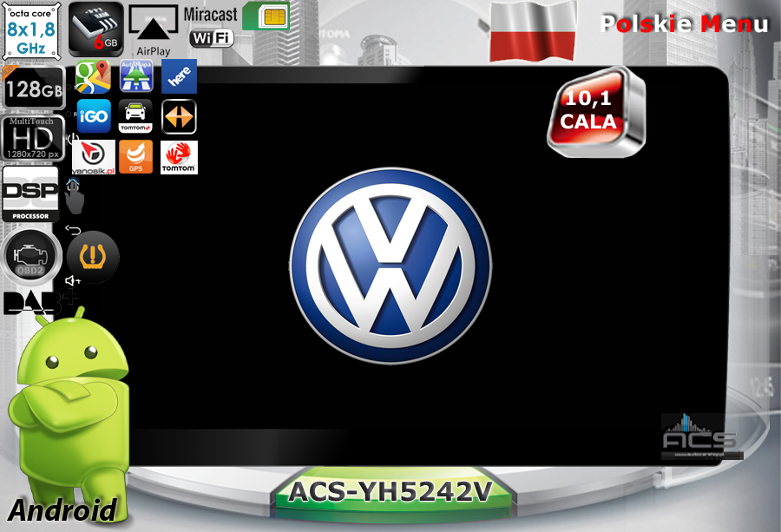Open the orange GPS app icon
The image size is (781, 532).
tap(136, 157)
